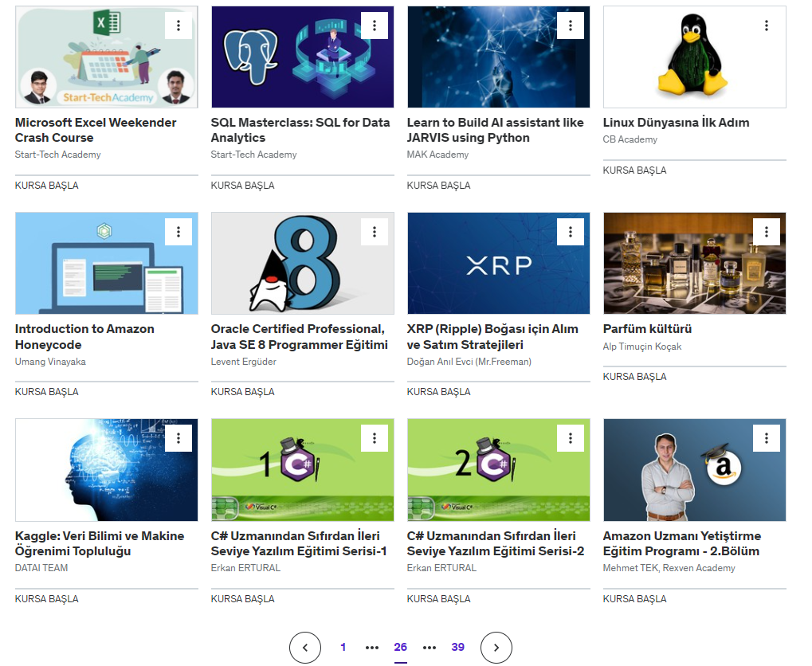
Task: Click instructor name Alp Timuçin Koçak
Action: click(x=642, y=347)
